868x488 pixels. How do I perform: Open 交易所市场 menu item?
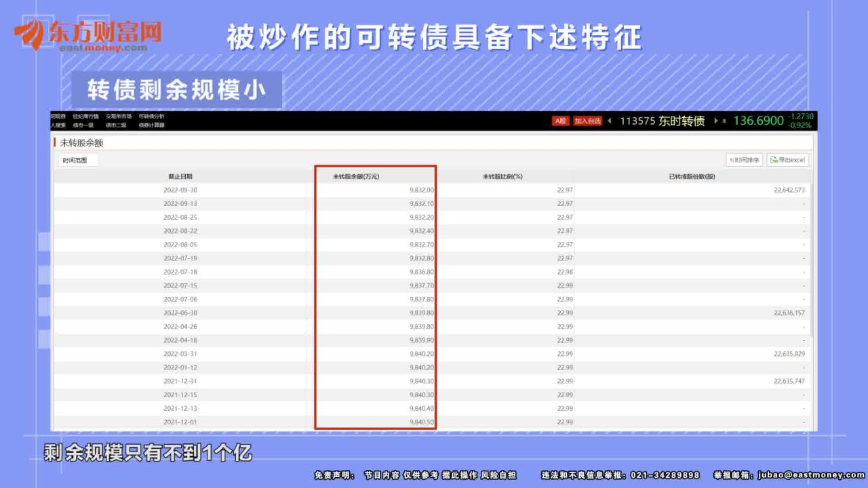click(x=119, y=116)
